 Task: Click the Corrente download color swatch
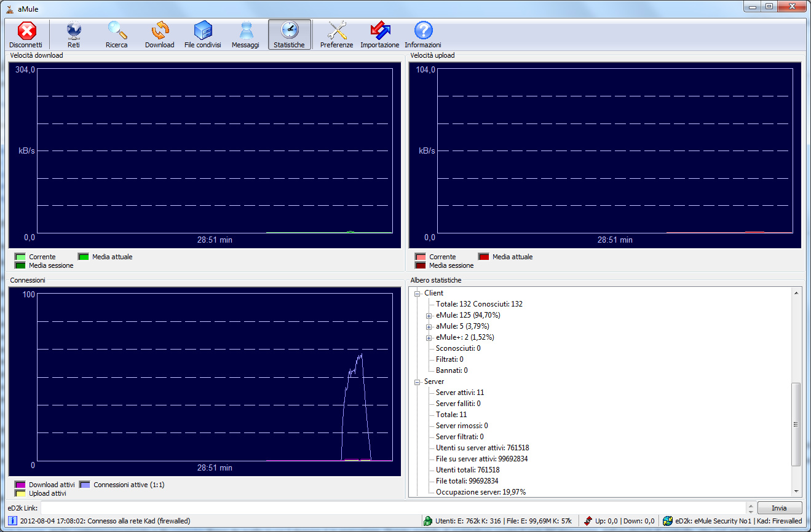[x=20, y=257]
